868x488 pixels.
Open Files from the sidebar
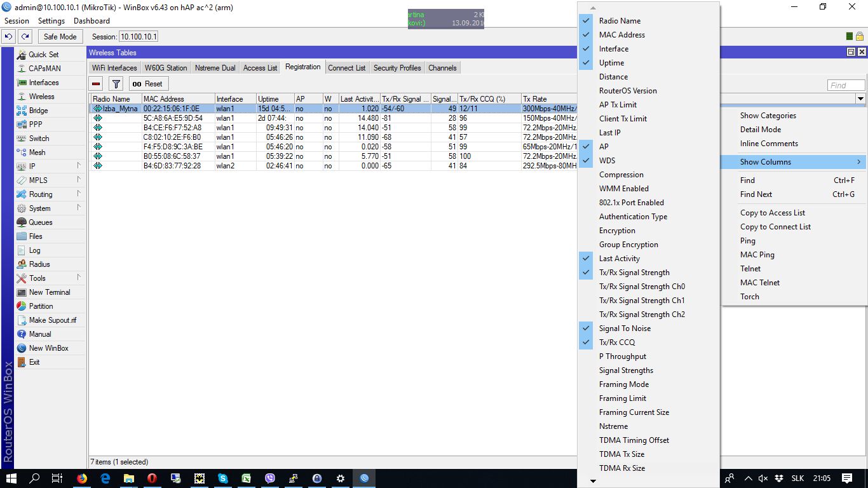tap(50, 236)
